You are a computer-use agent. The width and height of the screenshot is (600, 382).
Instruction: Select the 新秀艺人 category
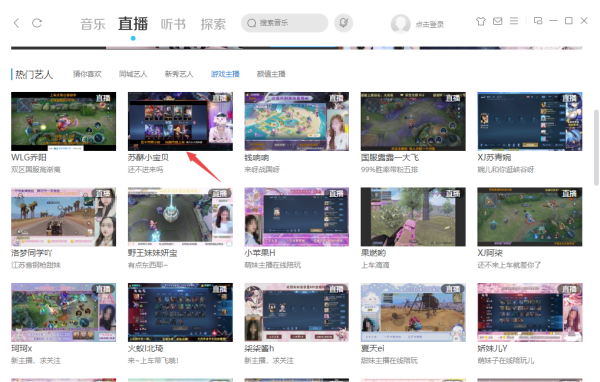click(x=179, y=74)
